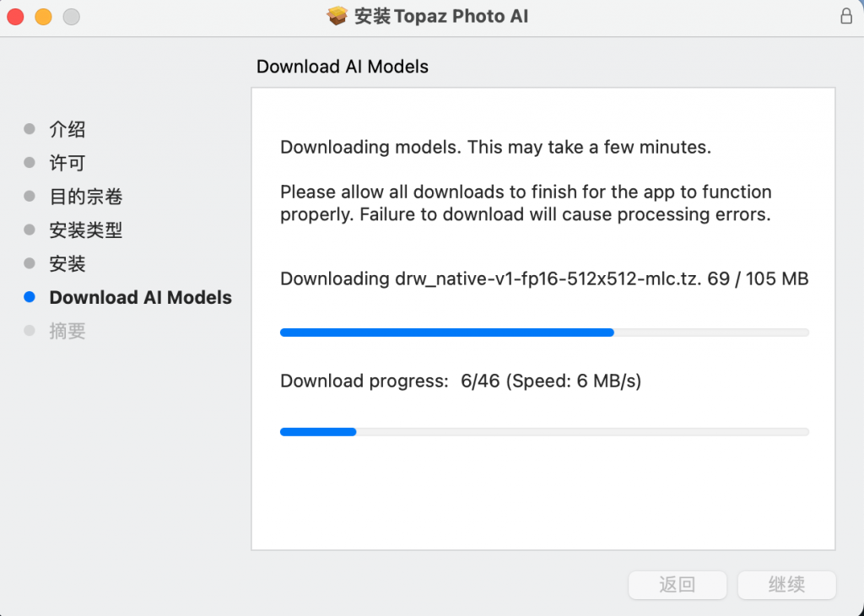
Task: Click the blue bullet beside Download AI Models
Action: coord(31,297)
